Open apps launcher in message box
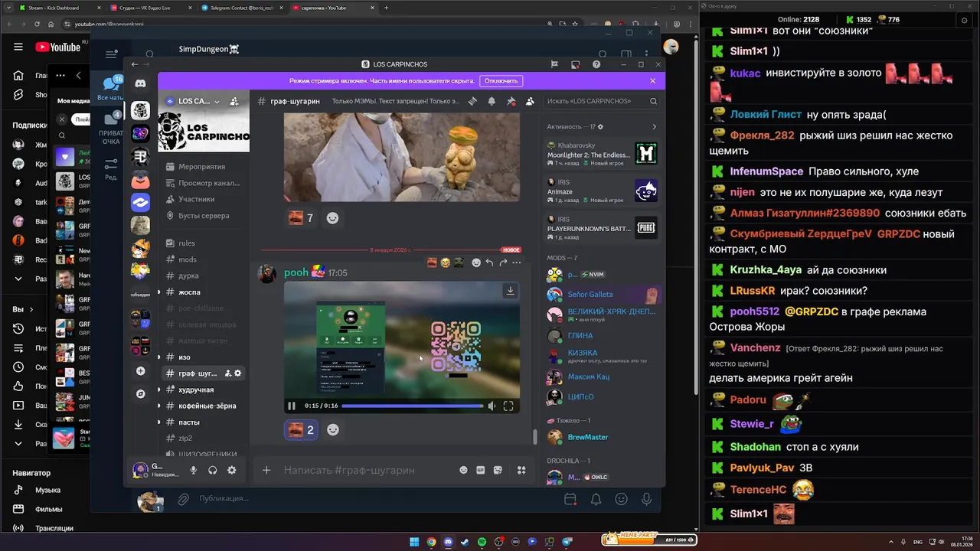The height and width of the screenshot is (551, 980). pos(521,470)
